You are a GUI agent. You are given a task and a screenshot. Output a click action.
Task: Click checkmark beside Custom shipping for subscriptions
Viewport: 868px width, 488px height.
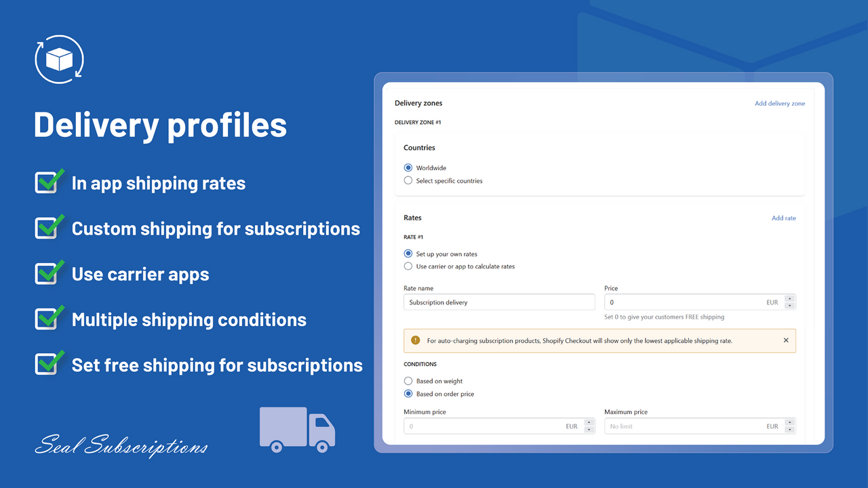coord(49,227)
